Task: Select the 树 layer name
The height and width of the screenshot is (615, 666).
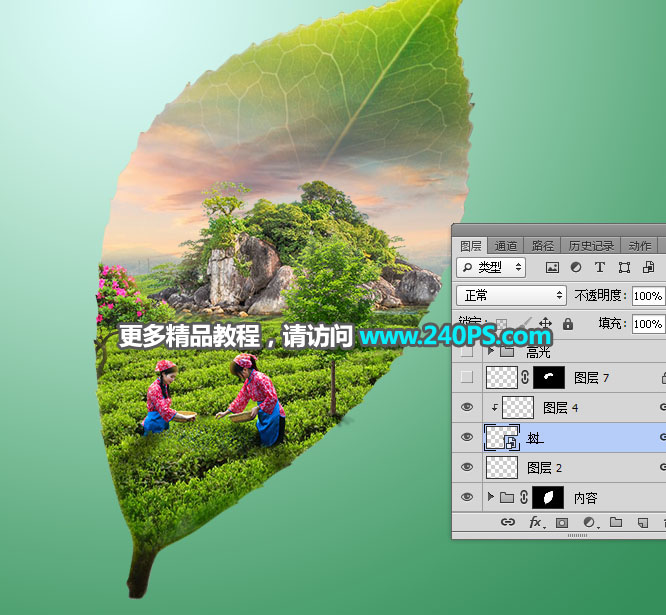Action: [534, 437]
